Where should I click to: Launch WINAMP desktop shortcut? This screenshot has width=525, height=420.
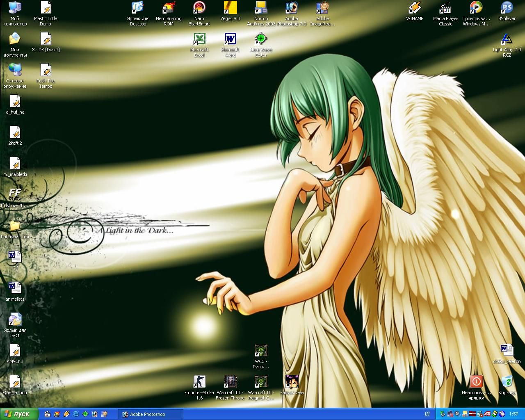coord(415,11)
